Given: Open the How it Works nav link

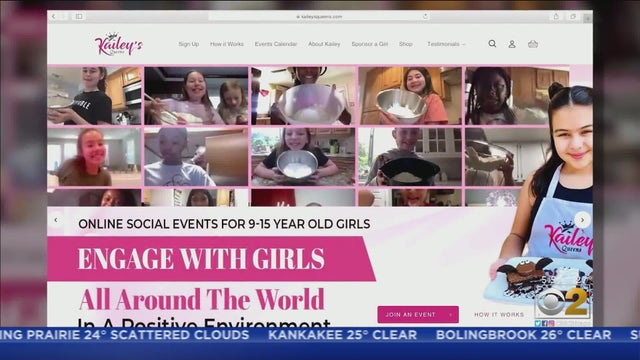Looking at the screenshot, I should 227,44.
